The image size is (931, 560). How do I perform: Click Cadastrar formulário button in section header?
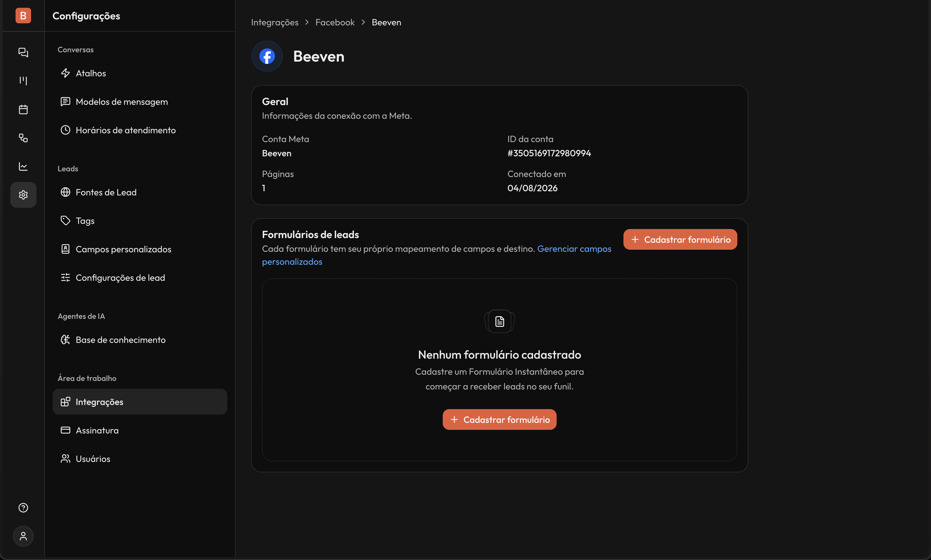pos(680,239)
